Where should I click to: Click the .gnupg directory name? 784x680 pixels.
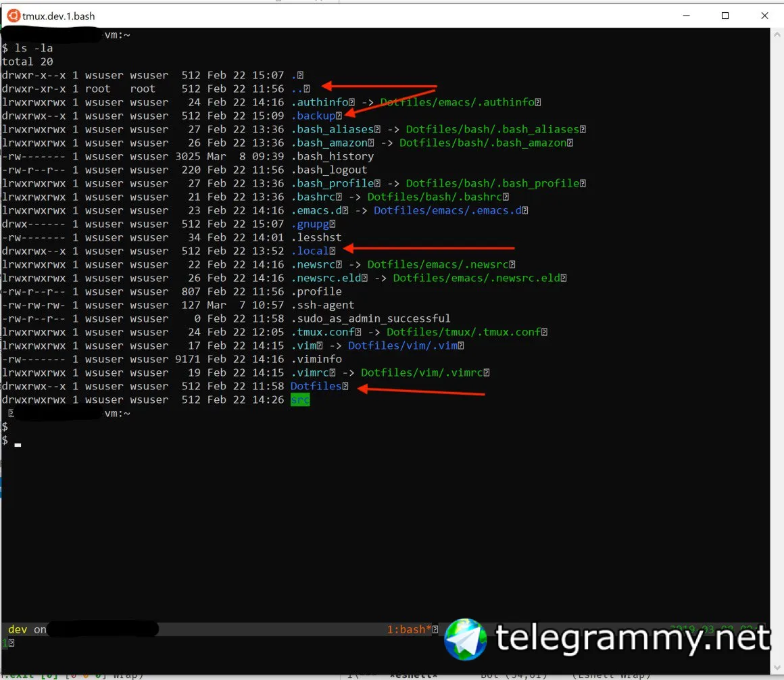pyautogui.click(x=310, y=224)
